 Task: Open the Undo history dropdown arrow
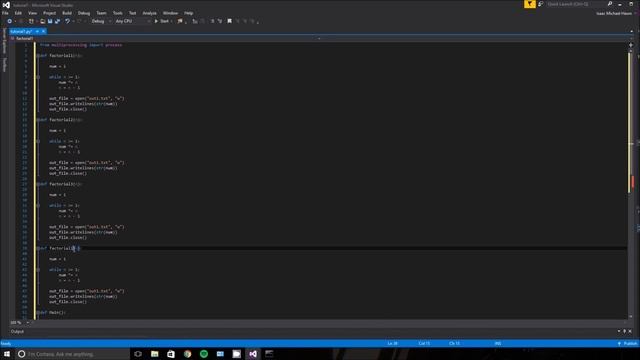point(73,21)
